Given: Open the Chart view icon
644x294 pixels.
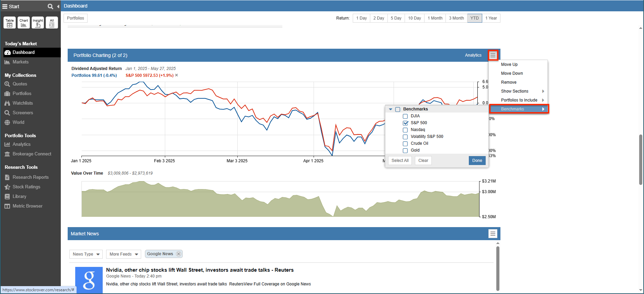Looking at the screenshot, I should 24,23.
